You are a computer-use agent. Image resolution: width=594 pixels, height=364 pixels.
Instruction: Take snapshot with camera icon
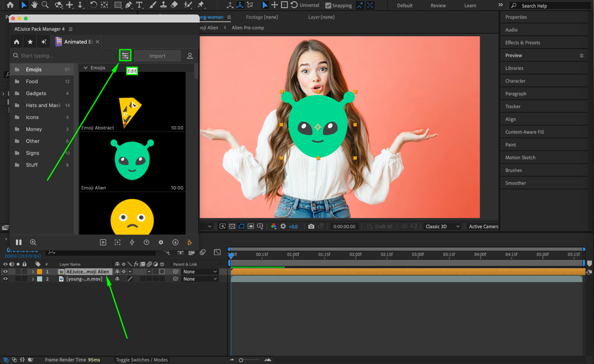[x=311, y=226]
